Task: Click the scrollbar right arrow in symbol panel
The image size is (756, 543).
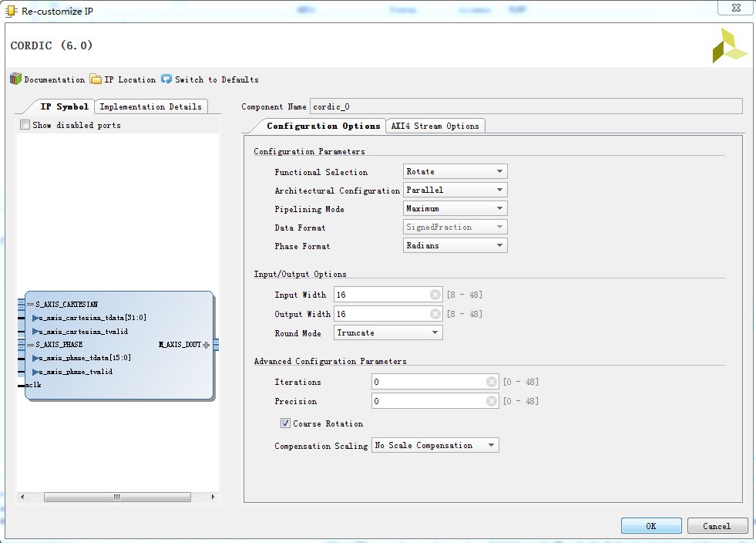Action: (x=213, y=497)
